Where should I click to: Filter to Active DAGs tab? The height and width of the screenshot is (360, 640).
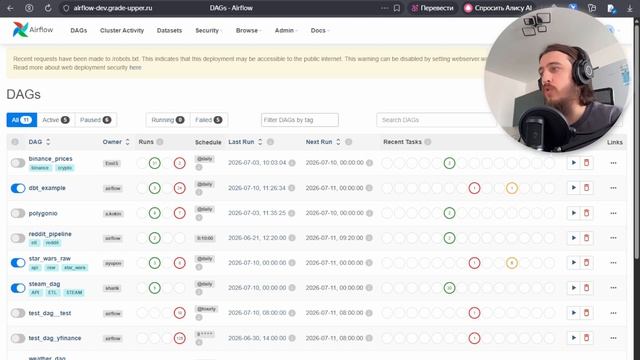click(x=56, y=120)
